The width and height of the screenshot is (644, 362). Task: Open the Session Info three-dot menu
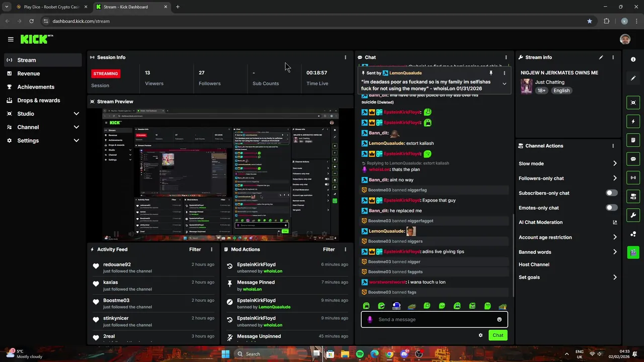pos(345,57)
